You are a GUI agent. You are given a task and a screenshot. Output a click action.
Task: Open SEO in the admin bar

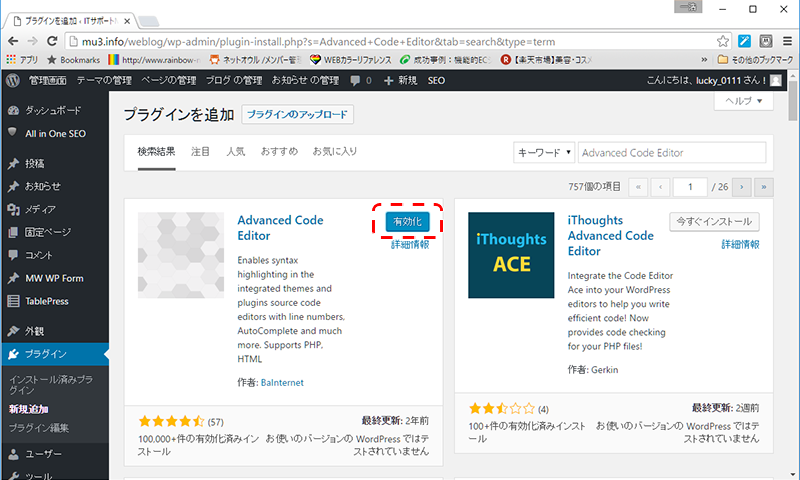tap(436, 81)
